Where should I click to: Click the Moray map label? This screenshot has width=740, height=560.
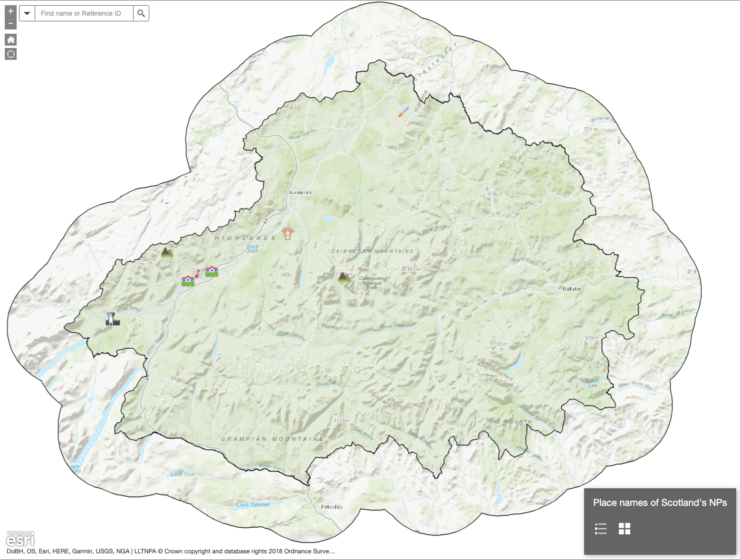(x=440, y=255)
